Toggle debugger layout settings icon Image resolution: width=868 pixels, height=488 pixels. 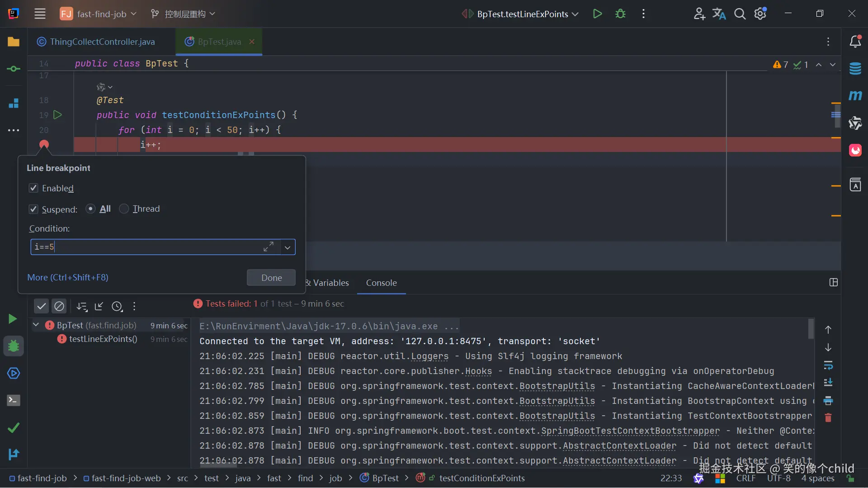[834, 282]
